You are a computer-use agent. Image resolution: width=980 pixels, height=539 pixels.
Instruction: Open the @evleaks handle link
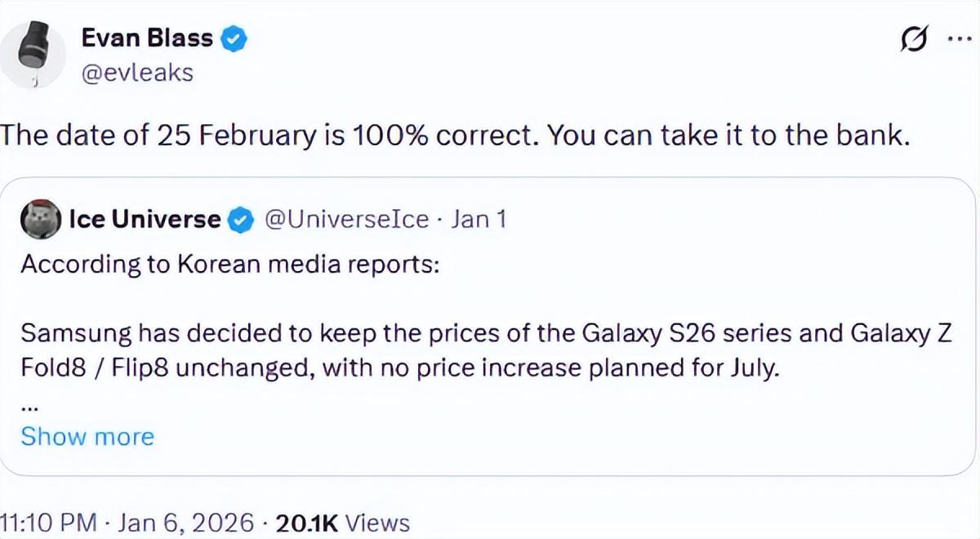(137, 73)
